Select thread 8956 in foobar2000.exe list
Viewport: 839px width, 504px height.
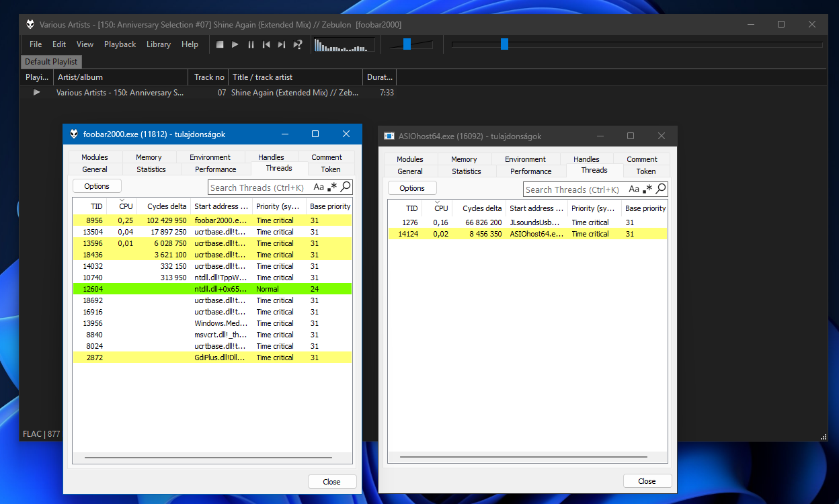tap(212, 220)
